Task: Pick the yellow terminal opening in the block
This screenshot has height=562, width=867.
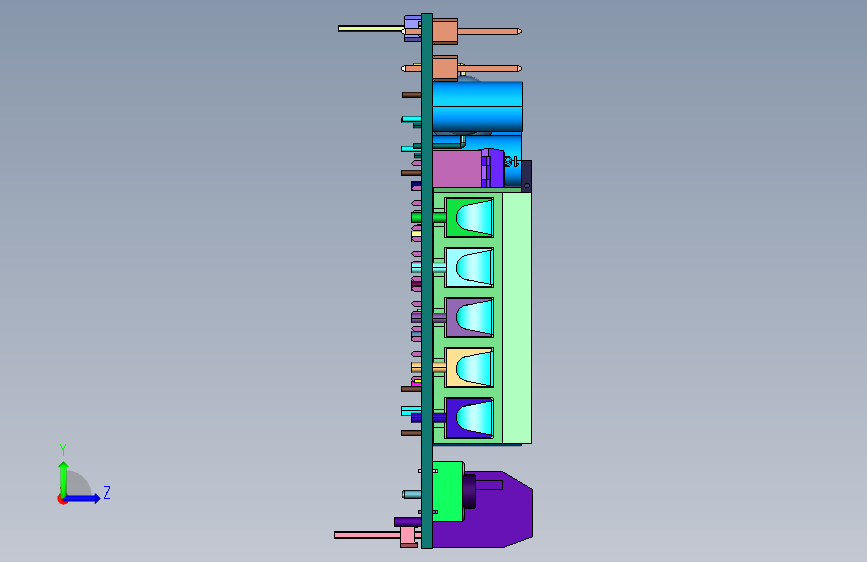Action: pyautogui.click(x=469, y=367)
